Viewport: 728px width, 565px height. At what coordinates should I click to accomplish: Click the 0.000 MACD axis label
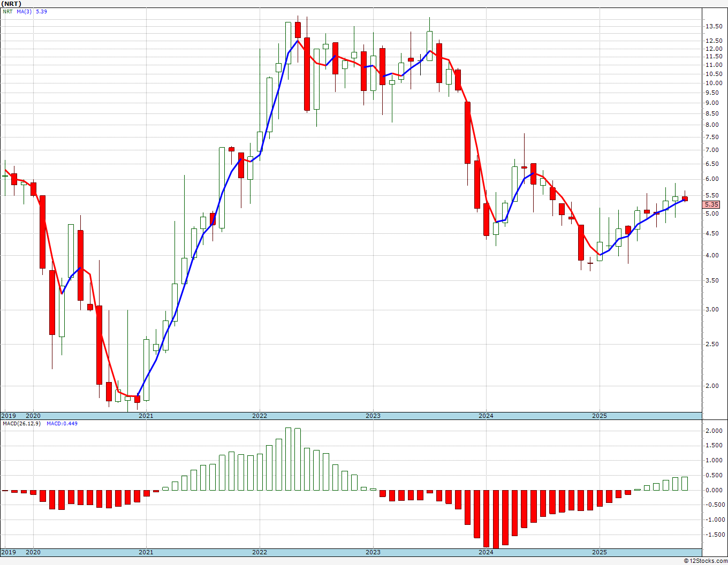715,490
